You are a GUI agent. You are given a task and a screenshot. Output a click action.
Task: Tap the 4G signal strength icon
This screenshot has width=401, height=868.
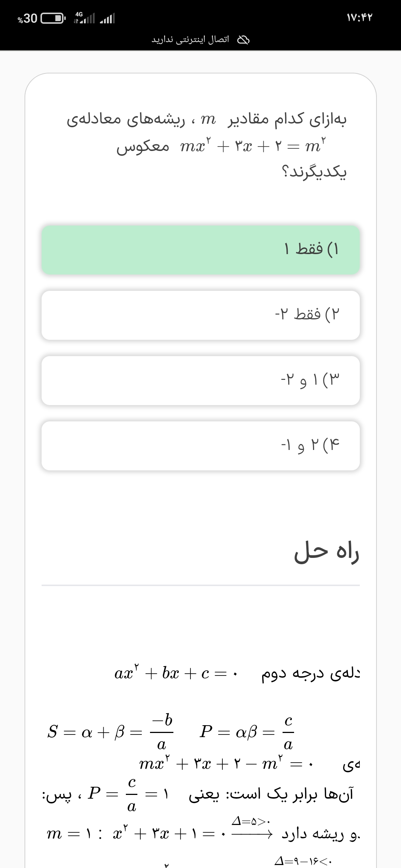pos(85,17)
